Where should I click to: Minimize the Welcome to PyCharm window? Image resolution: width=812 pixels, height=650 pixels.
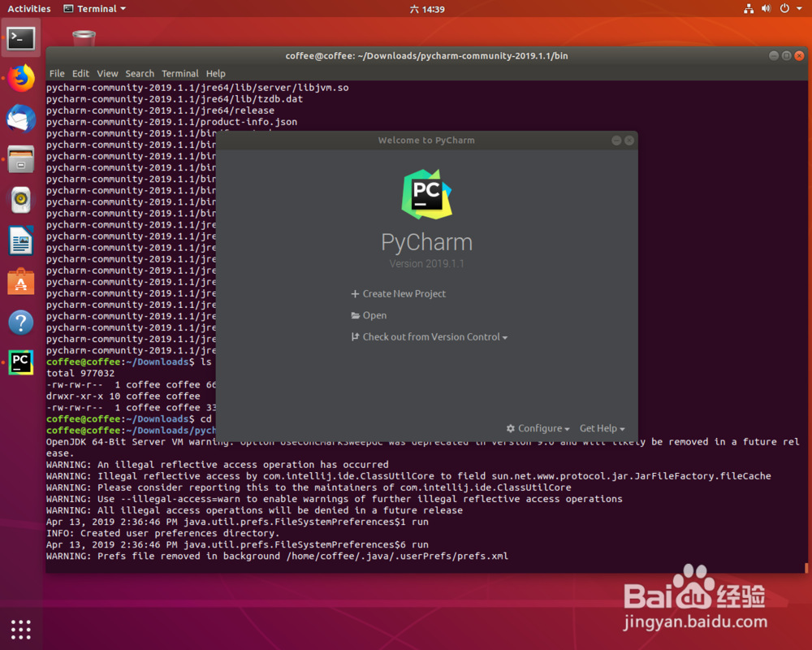pyautogui.click(x=616, y=141)
